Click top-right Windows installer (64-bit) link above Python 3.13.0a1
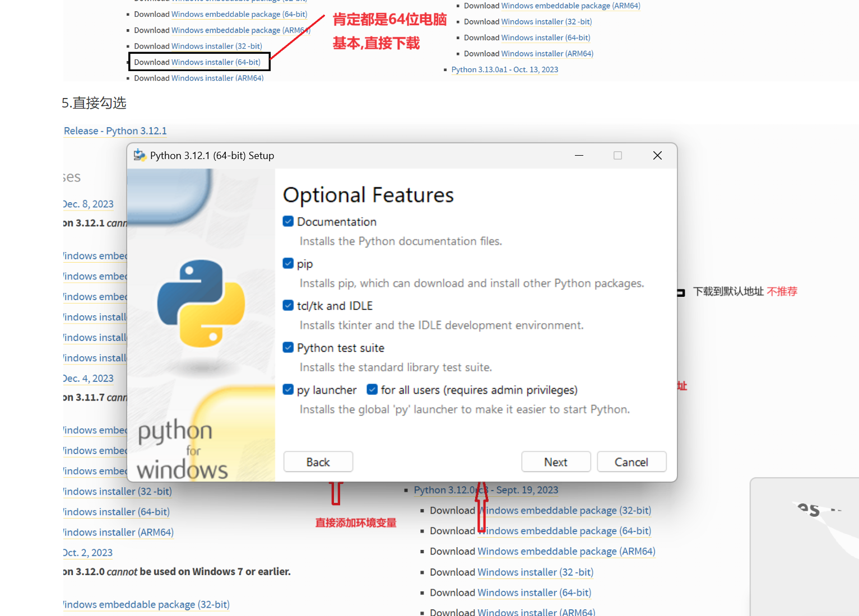The image size is (859, 616). coord(546,38)
